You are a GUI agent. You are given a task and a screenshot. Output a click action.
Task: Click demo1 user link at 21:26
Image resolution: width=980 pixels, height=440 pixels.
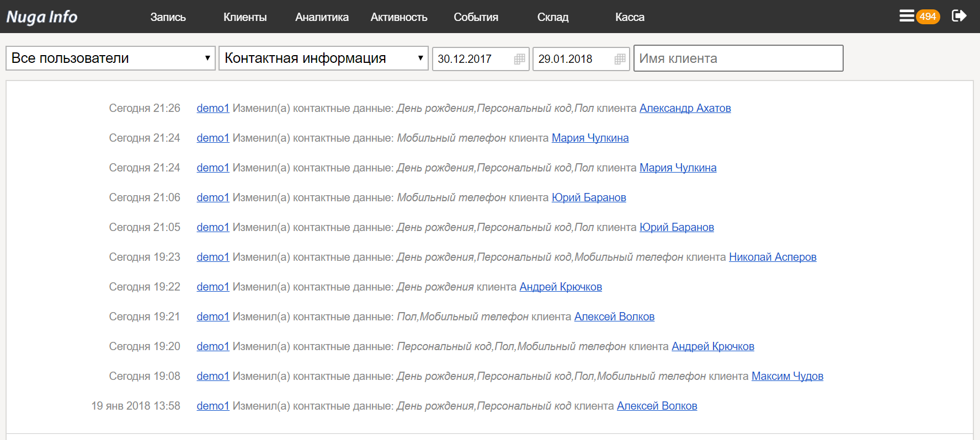tap(212, 108)
